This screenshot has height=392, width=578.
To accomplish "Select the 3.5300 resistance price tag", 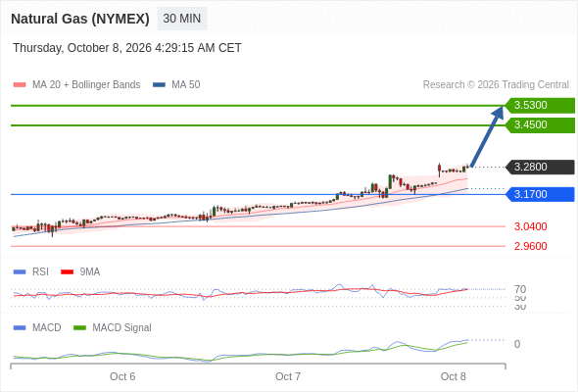I will pyautogui.click(x=540, y=105).
